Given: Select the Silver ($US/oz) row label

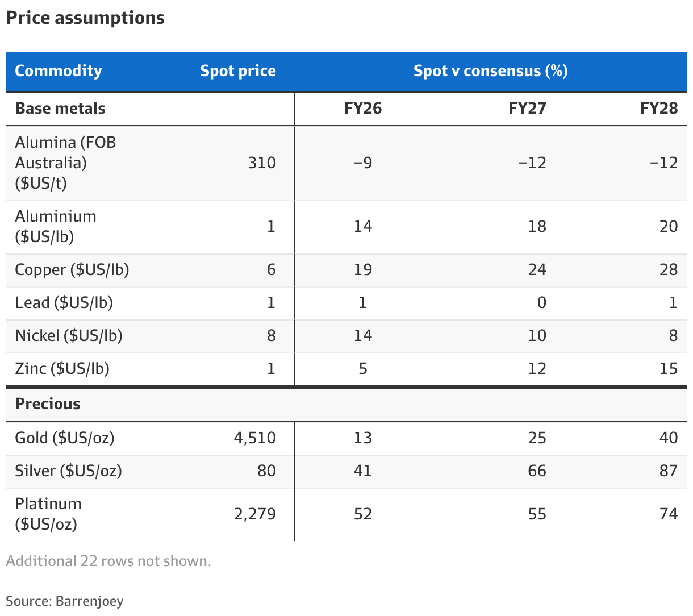Looking at the screenshot, I should click(69, 471).
